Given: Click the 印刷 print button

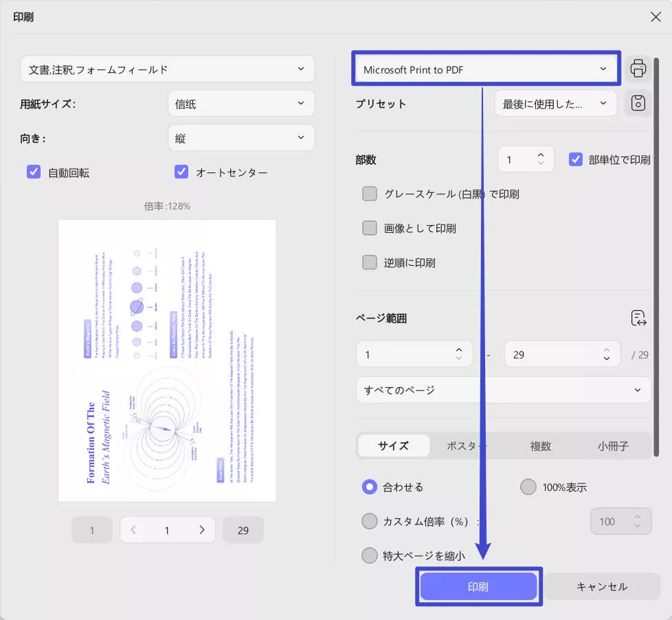Looking at the screenshot, I should coord(478,586).
